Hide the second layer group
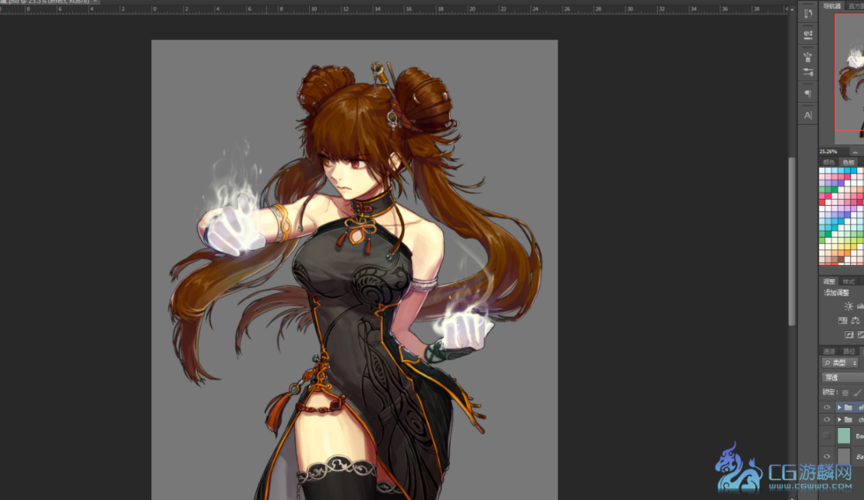This screenshot has height=500, width=864. (x=827, y=421)
